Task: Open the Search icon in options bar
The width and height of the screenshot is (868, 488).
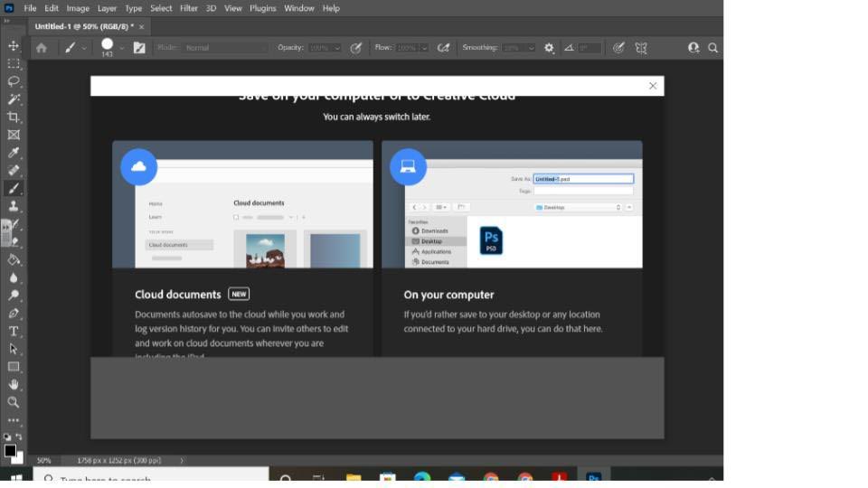Action: tap(713, 48)
